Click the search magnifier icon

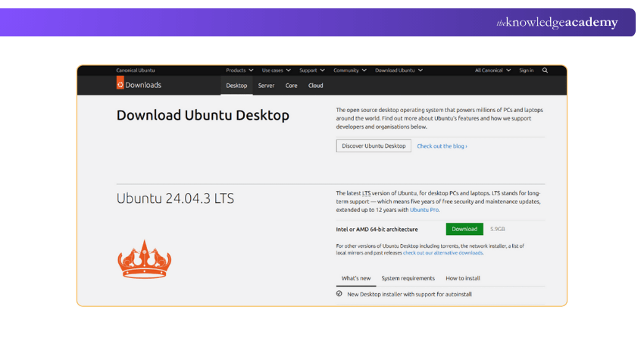(x=545, y=70)
